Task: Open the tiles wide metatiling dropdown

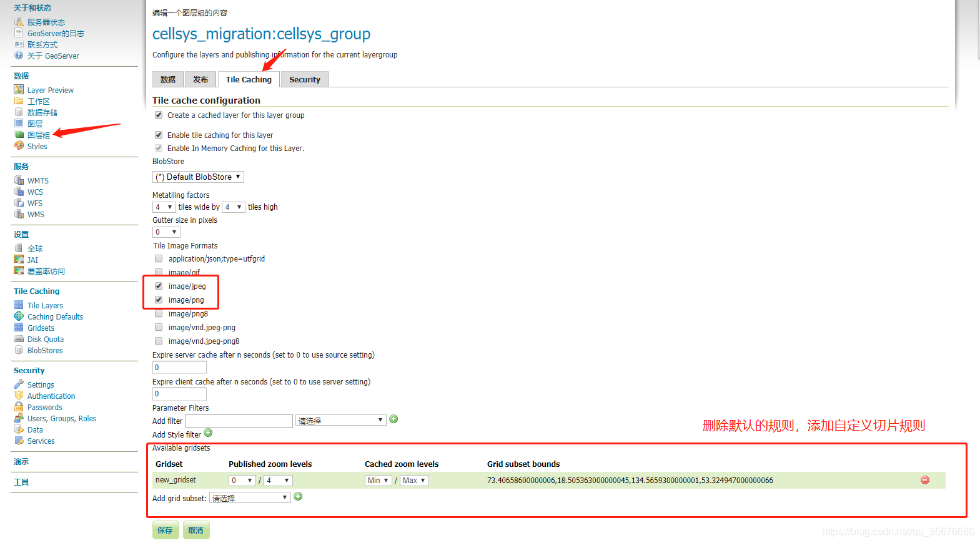Action: tap(164, 207)
